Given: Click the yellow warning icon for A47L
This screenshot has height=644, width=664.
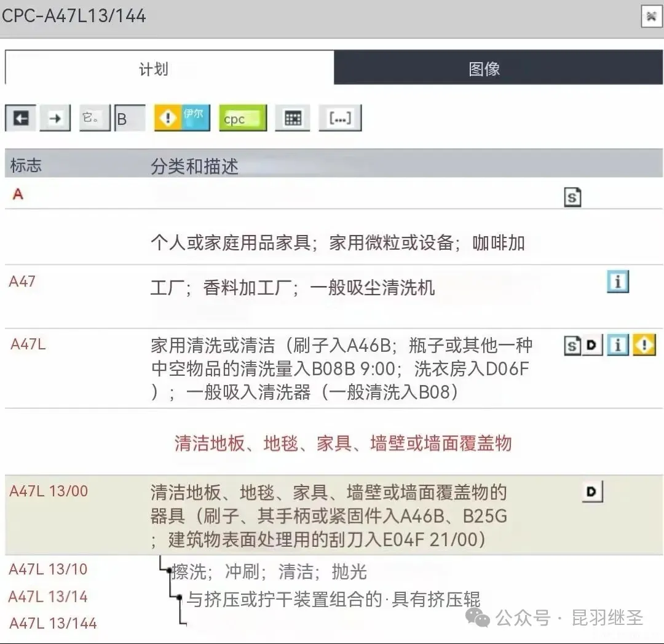Looking at the screenshot, I should (x=644, y=346).
